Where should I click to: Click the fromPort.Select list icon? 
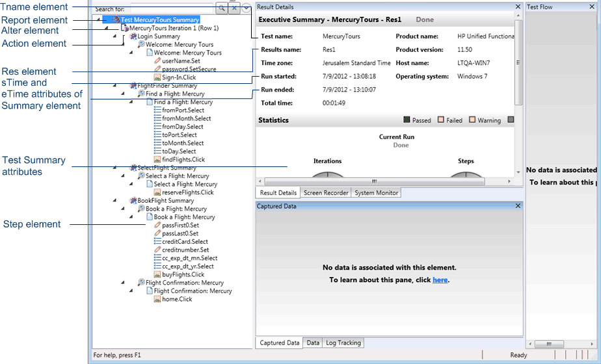coord(157,110)
